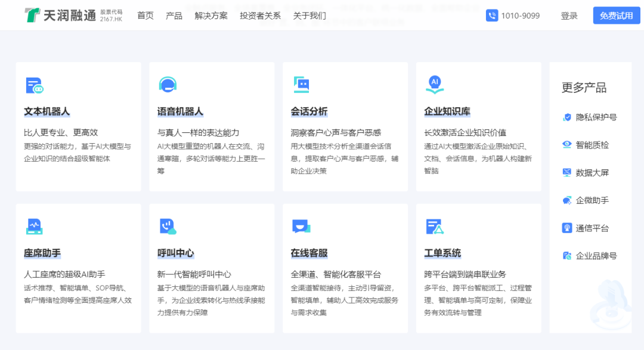Screen dimensions: 644x350
Task: Click the 登录 link
Action: pos(569,16)
